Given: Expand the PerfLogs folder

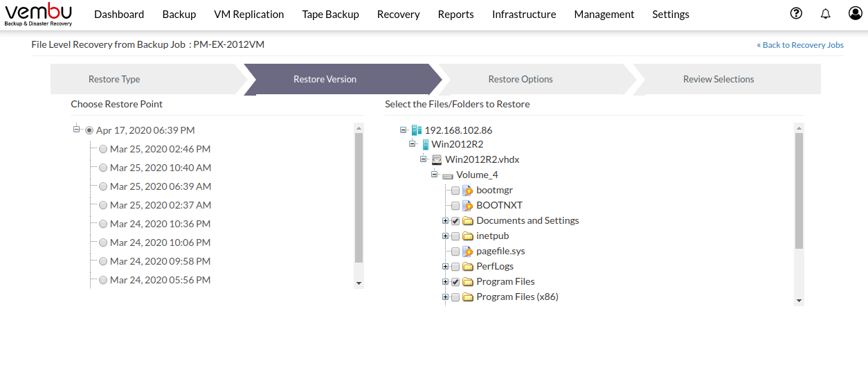Looking at the screenshot, I should [445, 266].
